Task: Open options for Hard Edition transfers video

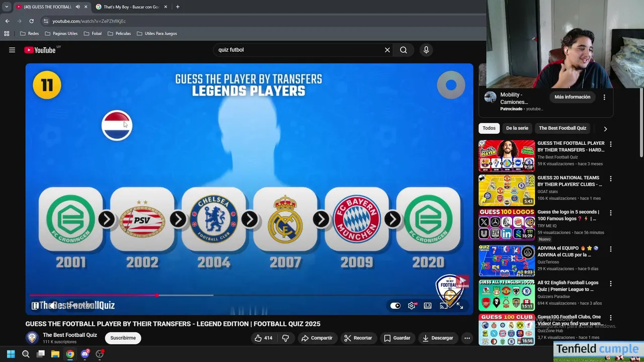Action: click(x=611, y=144)
